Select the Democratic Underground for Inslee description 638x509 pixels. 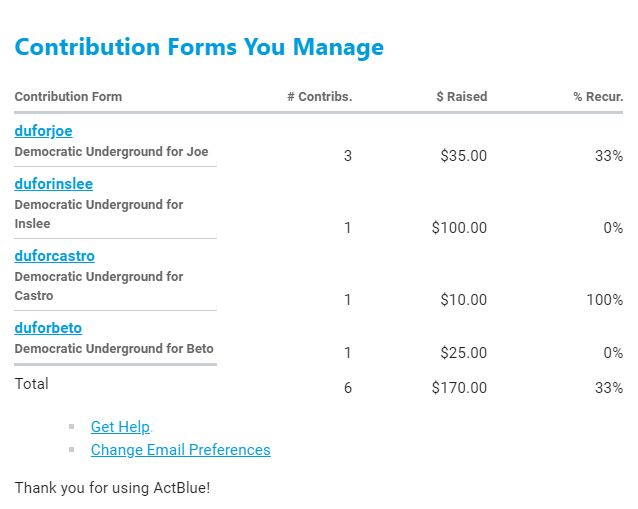pyautogui.click(x=98, y=214)
